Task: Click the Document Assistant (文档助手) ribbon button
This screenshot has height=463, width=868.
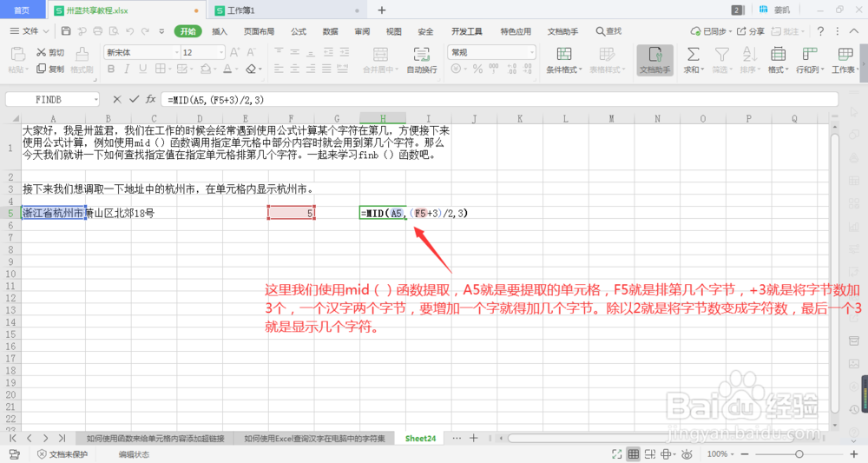Action: pos(654,60)
